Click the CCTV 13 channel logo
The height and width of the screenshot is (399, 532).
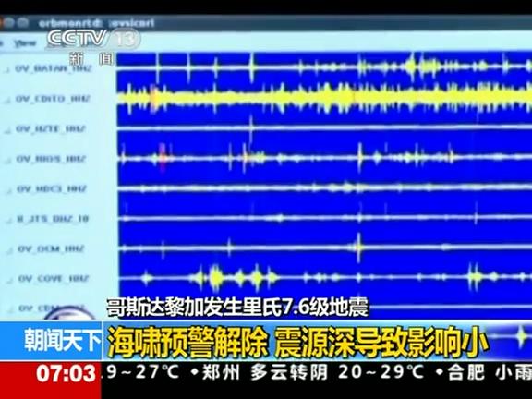pyautogui.click(x=93, y=39)
